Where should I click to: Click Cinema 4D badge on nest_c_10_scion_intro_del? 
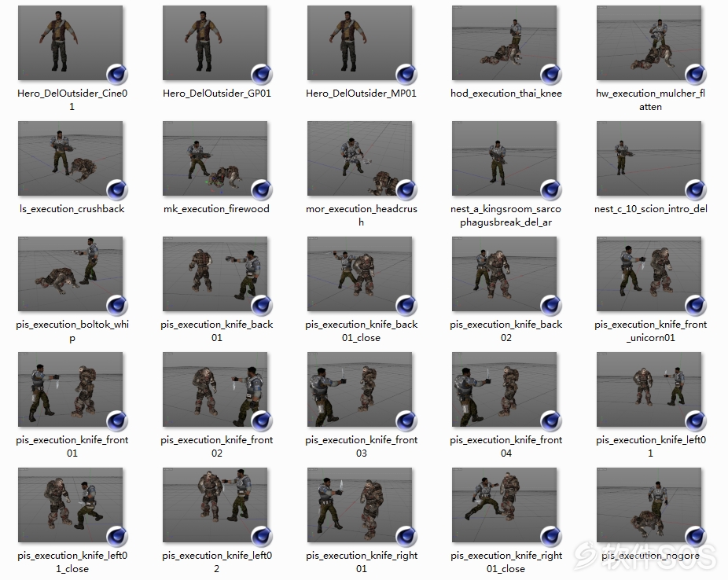(x=696, y=190)
